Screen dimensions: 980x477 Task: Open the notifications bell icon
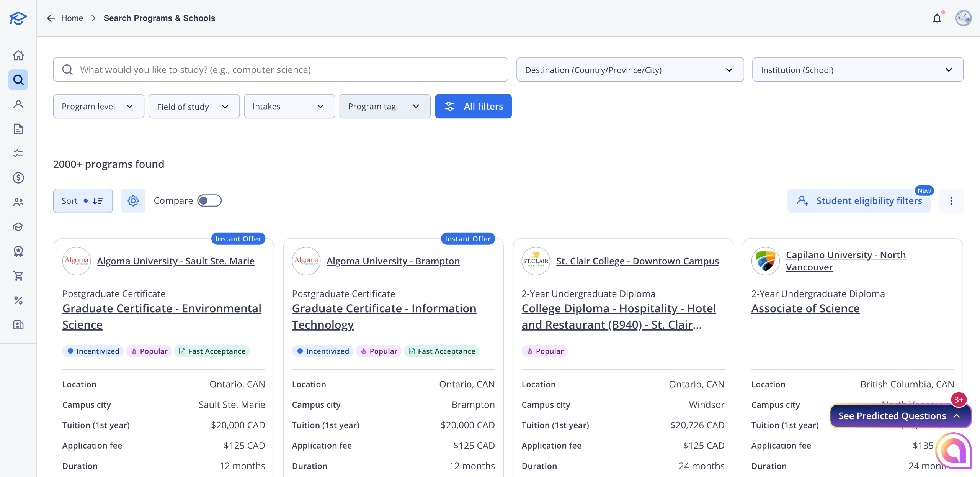[937, 18]
